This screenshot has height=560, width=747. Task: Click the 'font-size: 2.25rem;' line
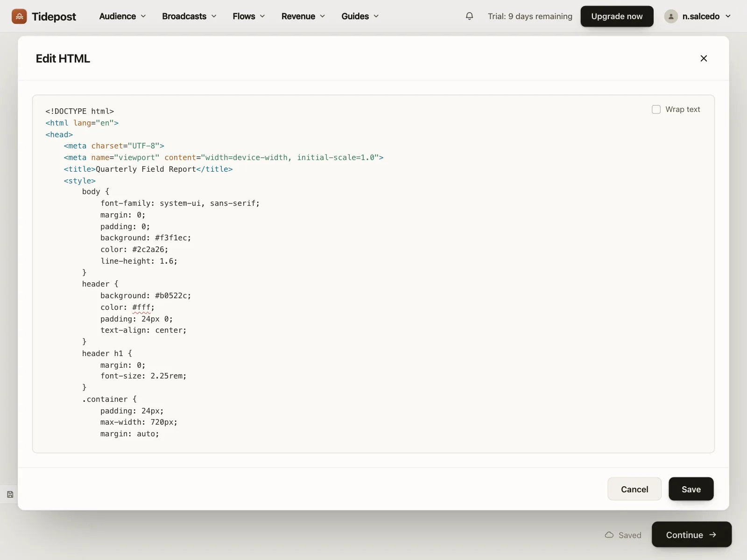(x=143, y=376)
